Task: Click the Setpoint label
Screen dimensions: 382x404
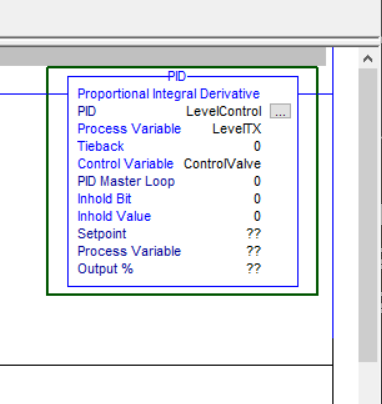Action: [x=102, y=234]
